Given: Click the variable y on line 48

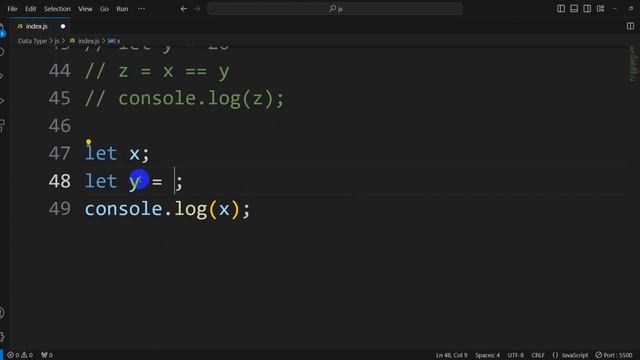Looking at the screenshot, I should point(134,182).
